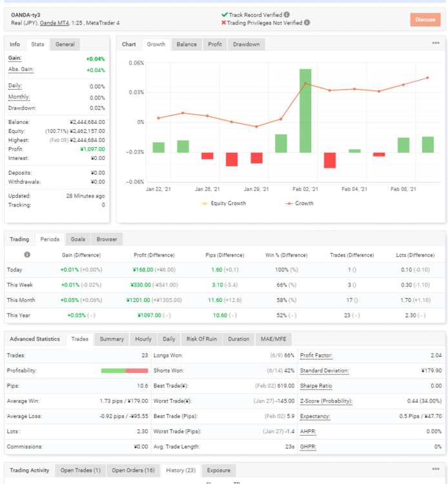This screenshot has width=448, height=484.
Task: Click the Profit Factor label
Action: (x=316, y=356)
